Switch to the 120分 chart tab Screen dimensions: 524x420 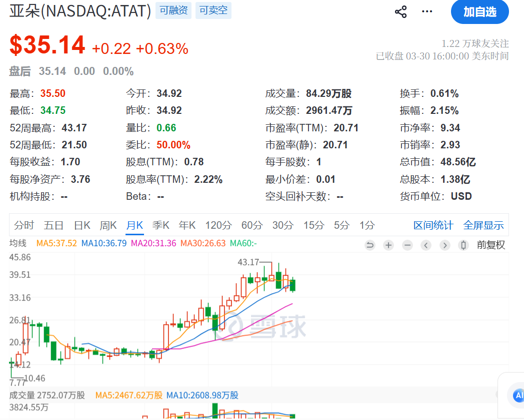[x=218, y=225]
